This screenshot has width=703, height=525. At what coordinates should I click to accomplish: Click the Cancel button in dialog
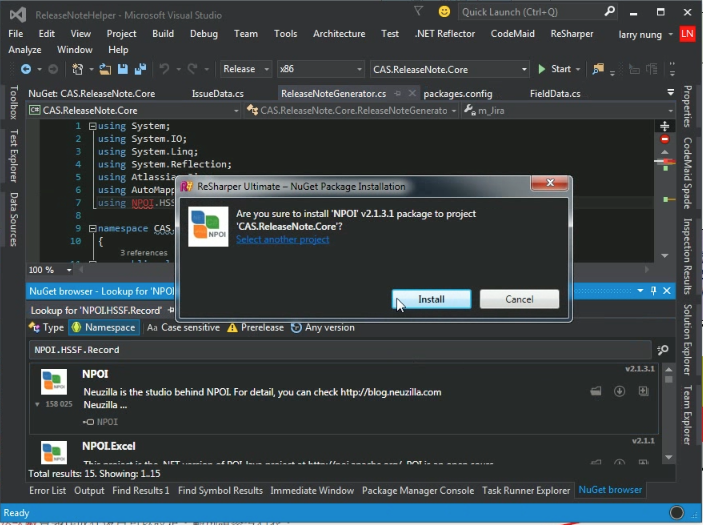(519, 299)
